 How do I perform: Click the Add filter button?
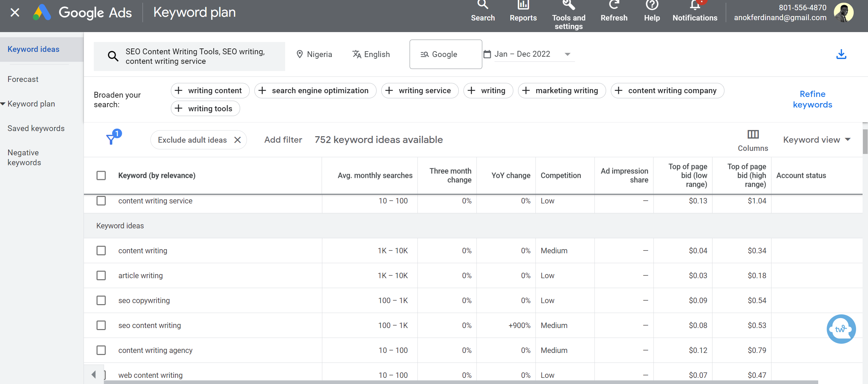(283, 140)
